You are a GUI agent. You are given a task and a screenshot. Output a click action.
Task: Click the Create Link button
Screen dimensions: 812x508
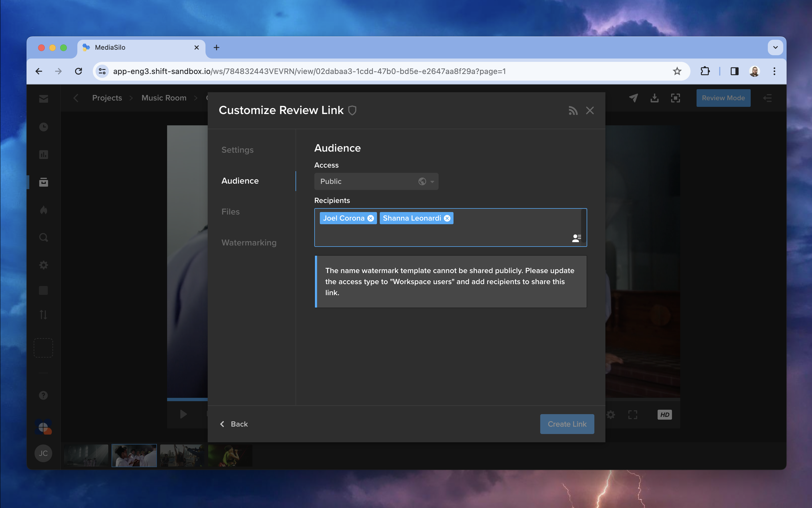point(567,424)
